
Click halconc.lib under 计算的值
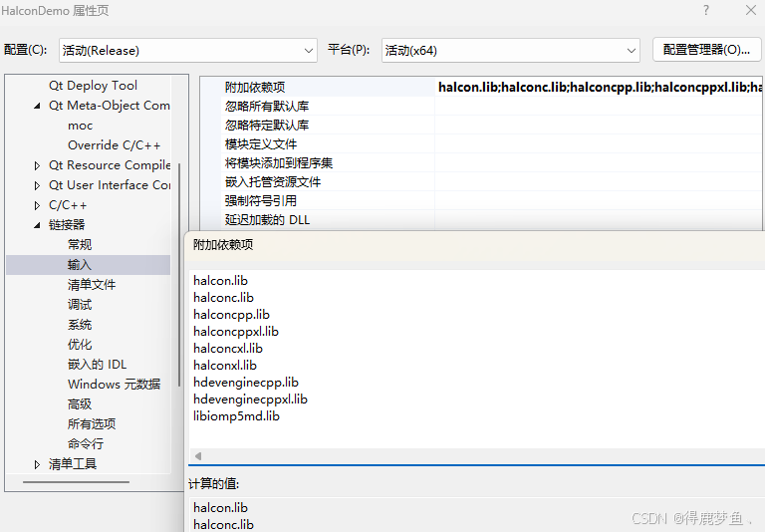[223, 525]
